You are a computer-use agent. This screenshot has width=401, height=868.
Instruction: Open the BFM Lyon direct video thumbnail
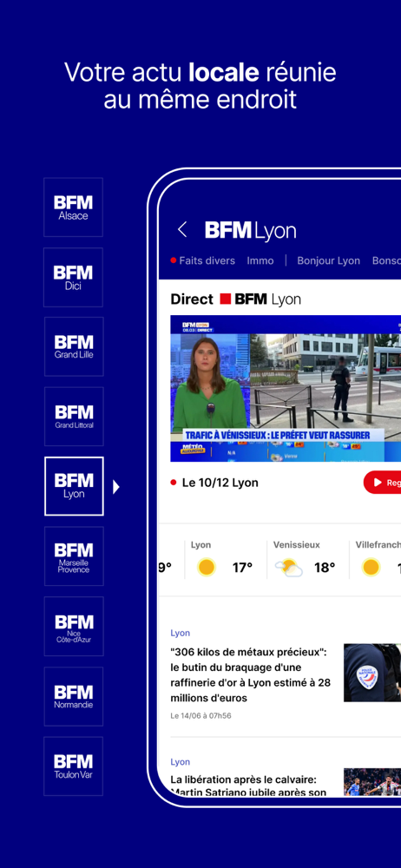286,389
